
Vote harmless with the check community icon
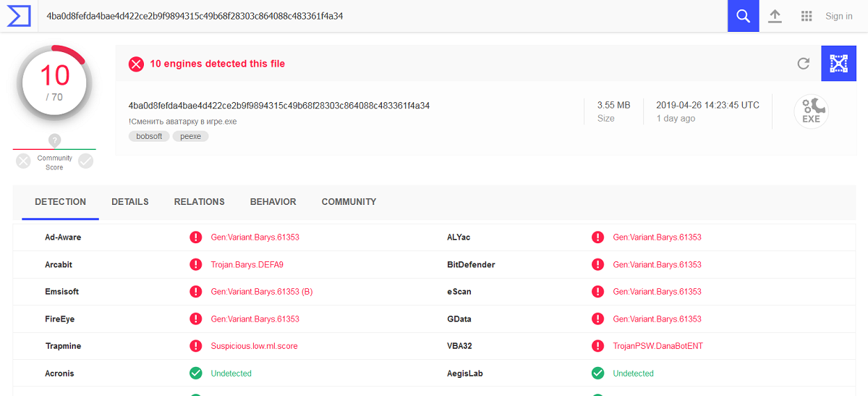86,161
